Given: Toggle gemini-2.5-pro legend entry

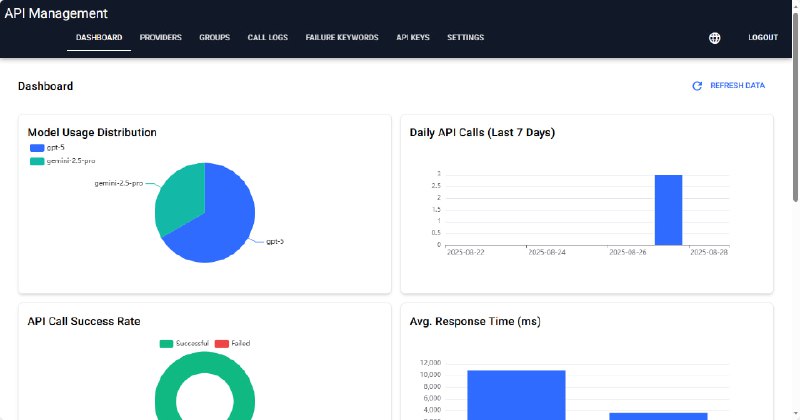Looking at the screenshot, I should click(x=62, y=160).
